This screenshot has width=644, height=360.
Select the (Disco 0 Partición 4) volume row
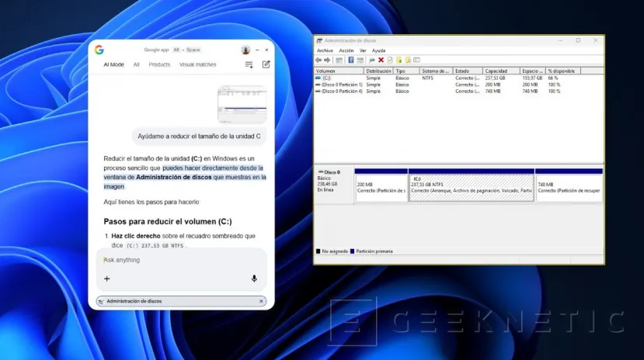pyautogui.click(x=447, y=92)
